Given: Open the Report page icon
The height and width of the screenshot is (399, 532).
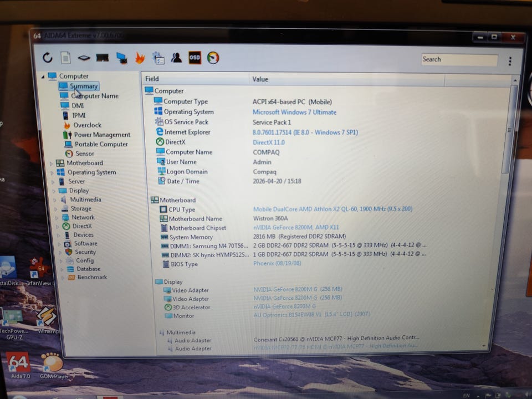Looking at the screenshot, I should (x=65, y=58).
